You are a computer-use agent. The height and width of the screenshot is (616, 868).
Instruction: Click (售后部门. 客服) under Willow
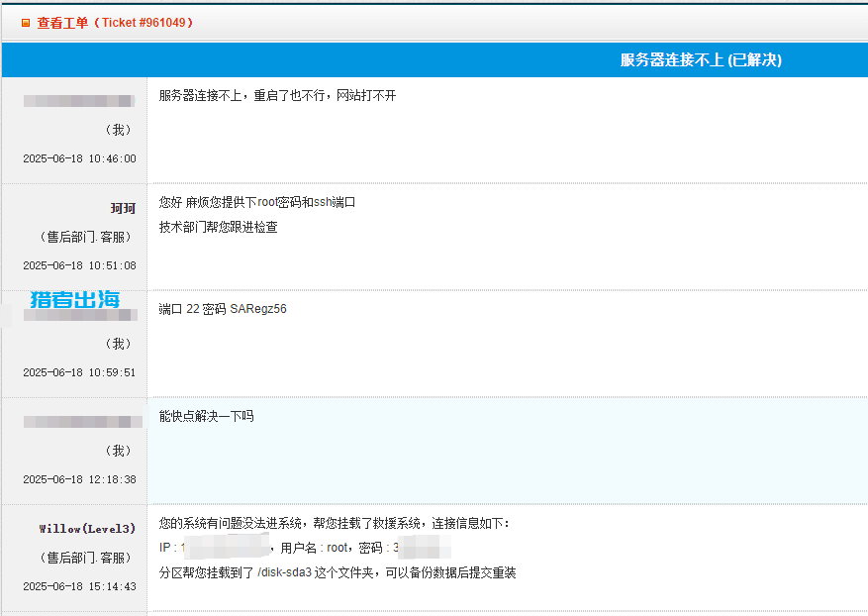(85, 558)
